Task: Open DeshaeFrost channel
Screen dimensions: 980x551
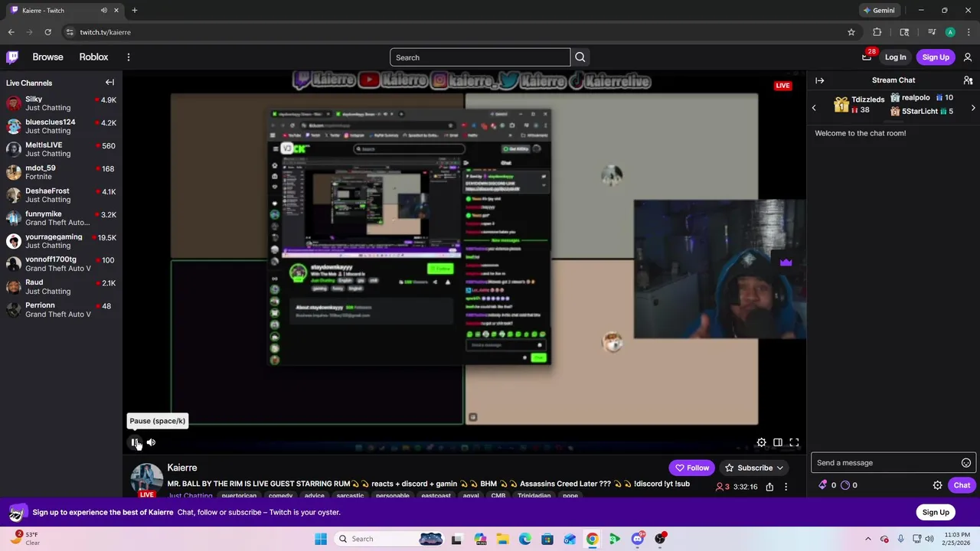Action: click(61, 195)
